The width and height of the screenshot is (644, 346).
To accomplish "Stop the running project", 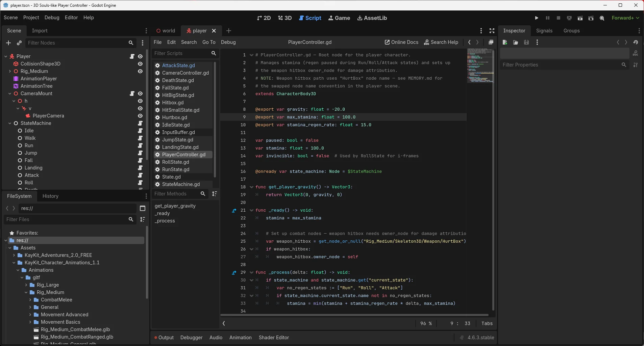I will click(559, 18).
